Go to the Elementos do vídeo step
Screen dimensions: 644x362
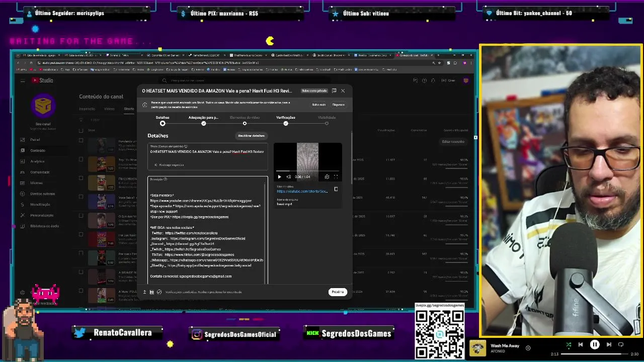pyautogui.click(x=245, y=120)
